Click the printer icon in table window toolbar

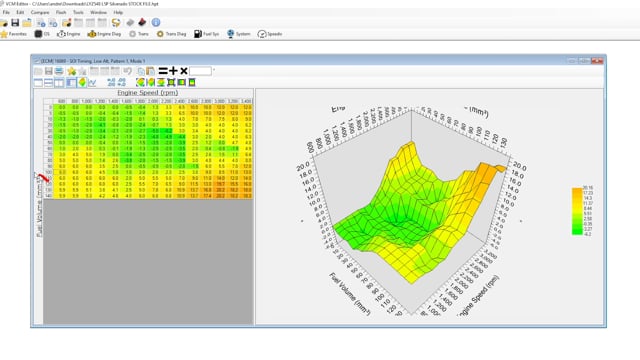tap(59, 71)
